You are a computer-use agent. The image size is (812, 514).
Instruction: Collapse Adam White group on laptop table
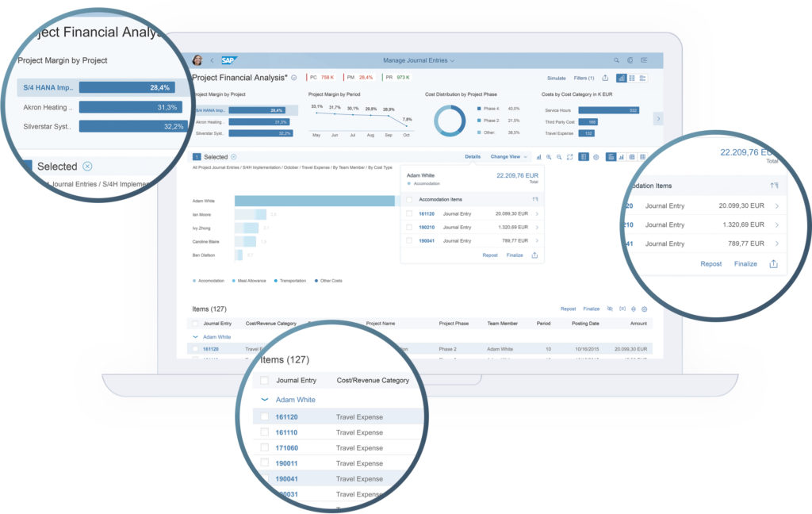pyautogui.click(x=195, y=337)
